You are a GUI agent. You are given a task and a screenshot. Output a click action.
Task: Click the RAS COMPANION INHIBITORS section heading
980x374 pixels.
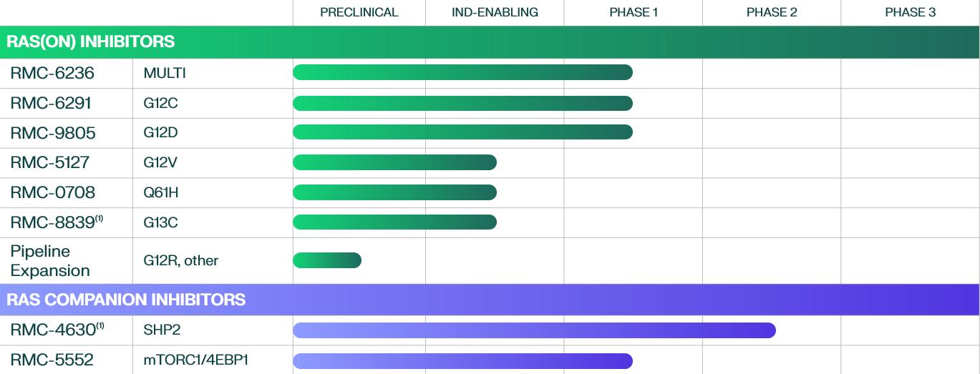click(x=126, y=299)
